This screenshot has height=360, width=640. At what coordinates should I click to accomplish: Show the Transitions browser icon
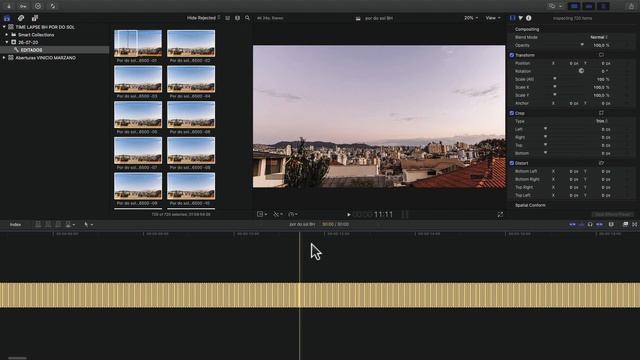[635, 224]
